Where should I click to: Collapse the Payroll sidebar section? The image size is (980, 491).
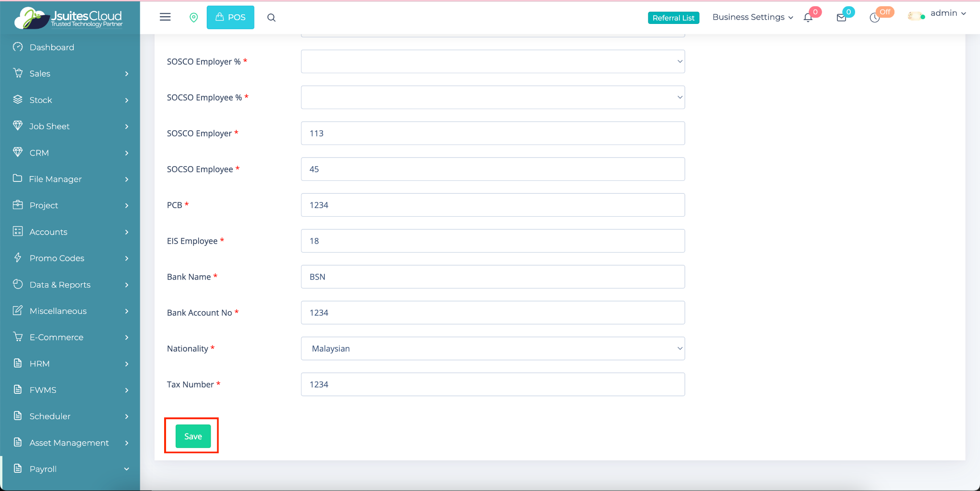(x=70, y=469)
